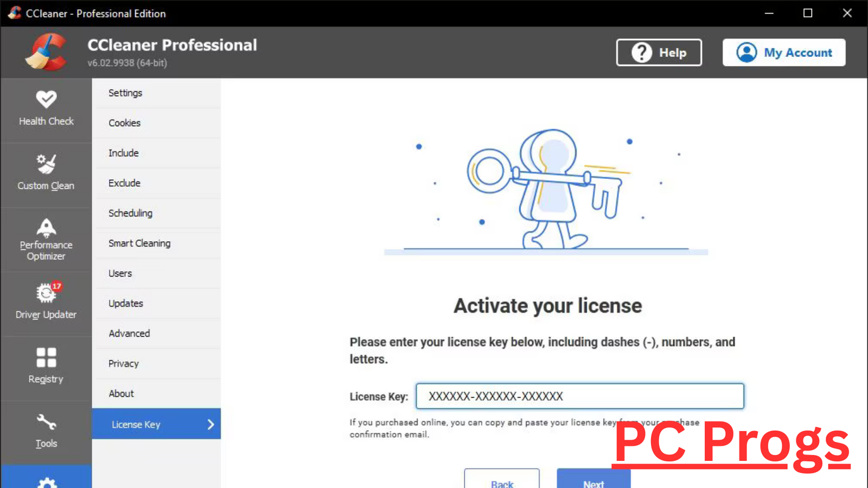Open the About page
This screenshot has width=868, height=488.
156,394
